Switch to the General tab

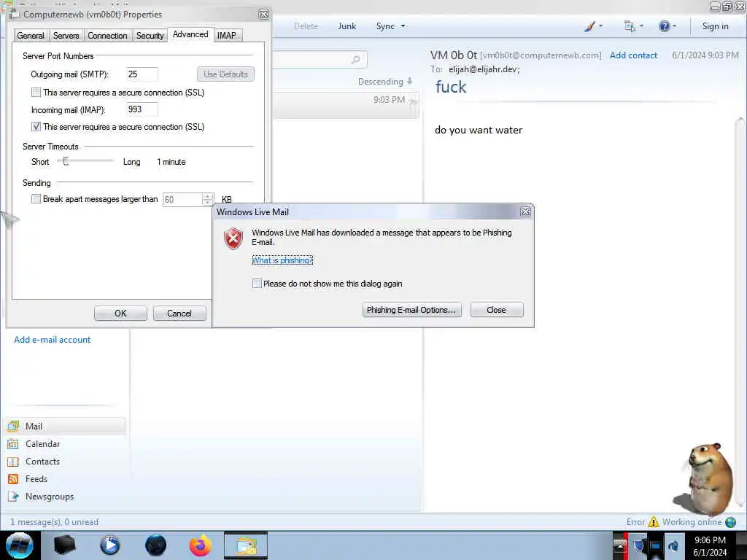pyautogui.click(x=31, y=35)
